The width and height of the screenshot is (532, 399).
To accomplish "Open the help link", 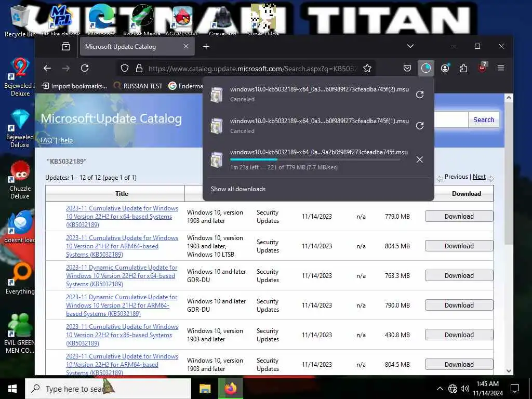I will (66, 140).
